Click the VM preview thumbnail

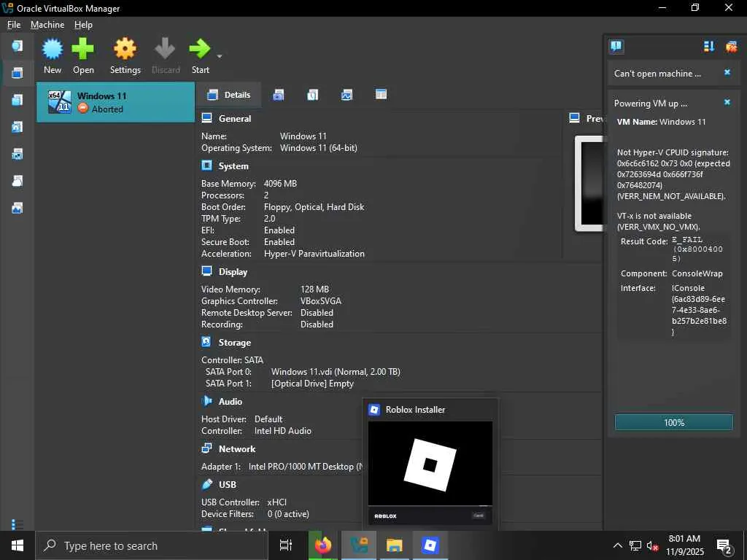(x=589, y=183)
